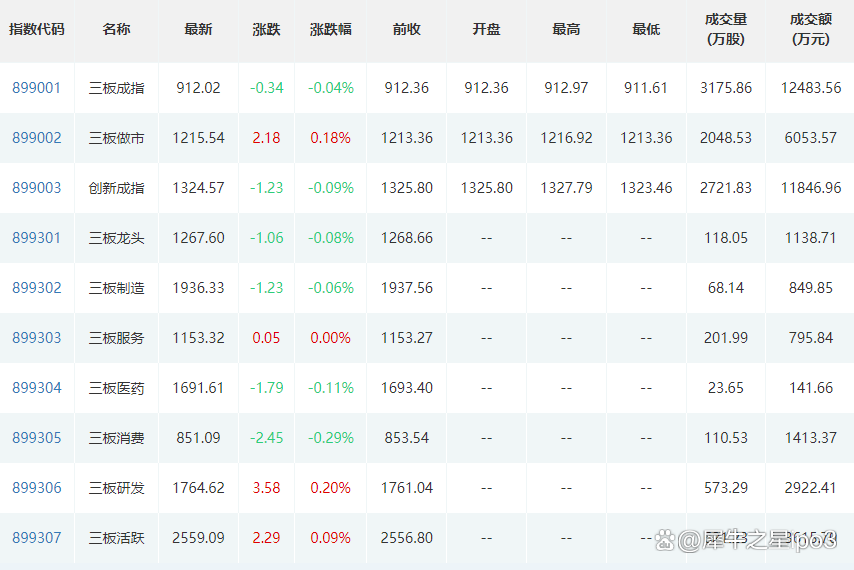Select the 三板服务 name cell
Screen dimensions: 854x570
tap(117, 338)
